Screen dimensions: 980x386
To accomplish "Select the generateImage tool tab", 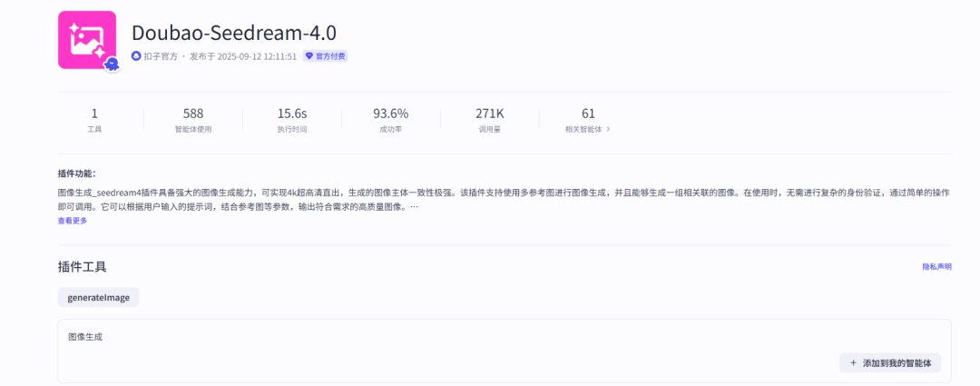I will 98,297.
